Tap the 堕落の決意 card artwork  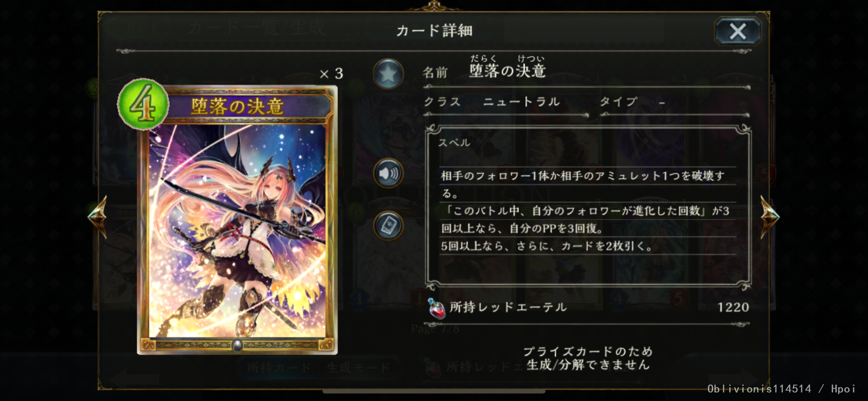coord(237,231)
